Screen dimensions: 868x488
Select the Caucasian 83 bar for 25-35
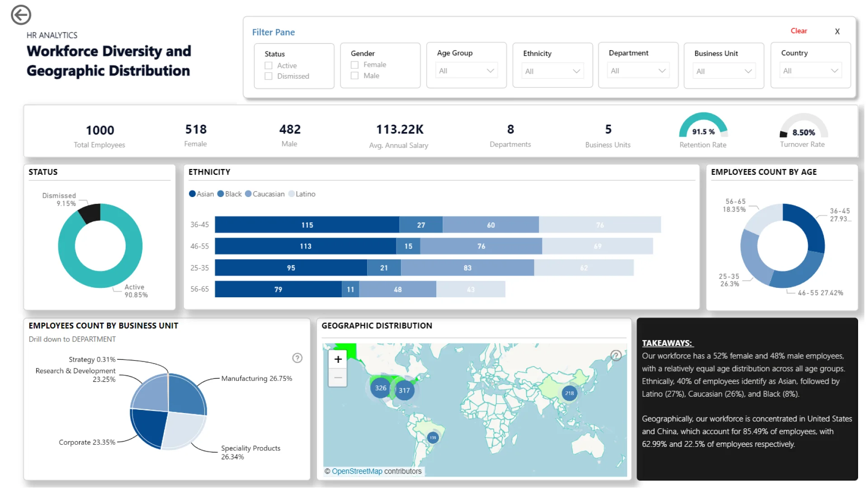coord(467,268)
